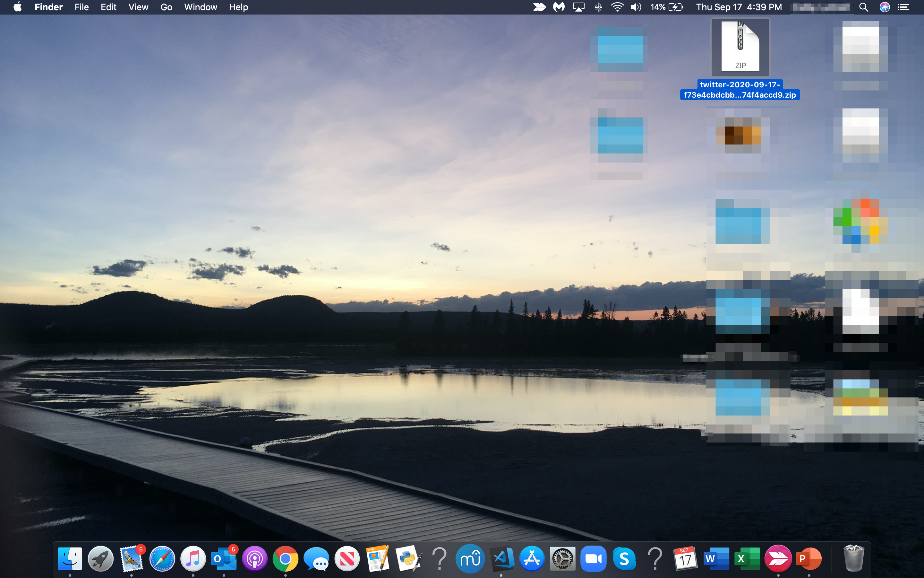The height and width of the screenshot is (578, 924).
Task: Launch Microsoft Excel from Dock
Action: pyautogui.click(x=748, y=559)
